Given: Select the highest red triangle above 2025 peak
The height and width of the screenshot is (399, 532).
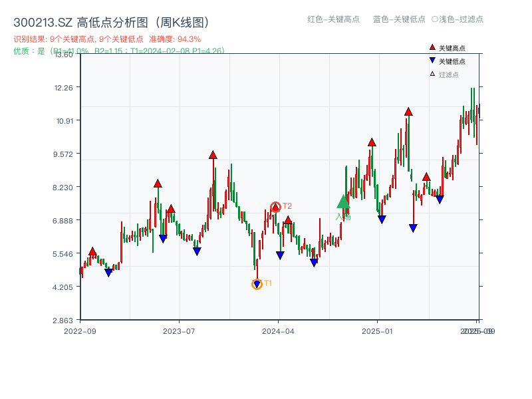Looking at the screenshot, I should coord(407,112).
